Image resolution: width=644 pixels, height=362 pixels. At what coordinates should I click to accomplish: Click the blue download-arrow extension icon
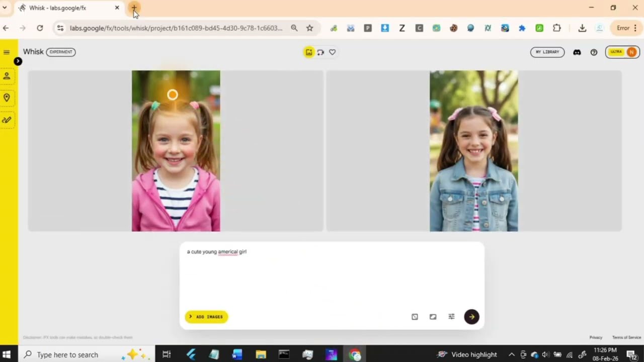point(385,28)
